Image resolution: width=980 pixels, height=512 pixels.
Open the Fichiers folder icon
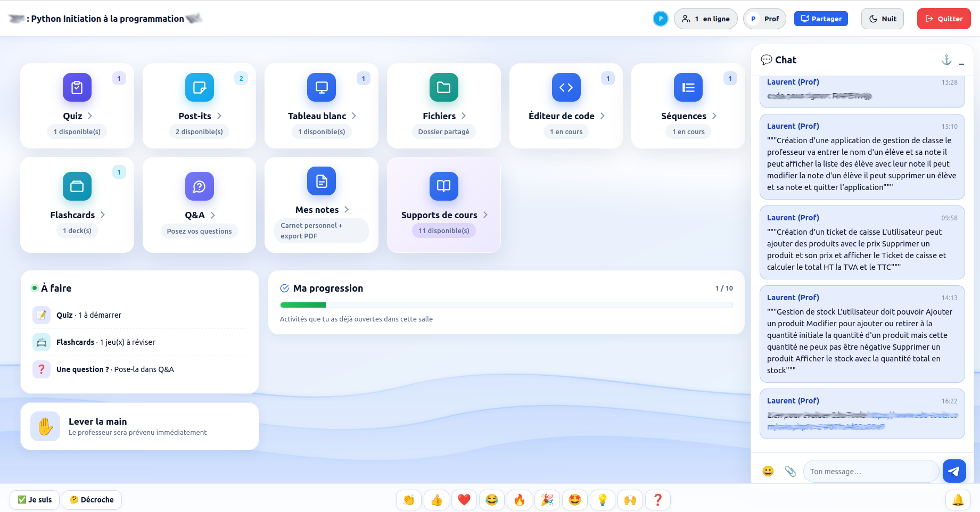tap(444, 87)
